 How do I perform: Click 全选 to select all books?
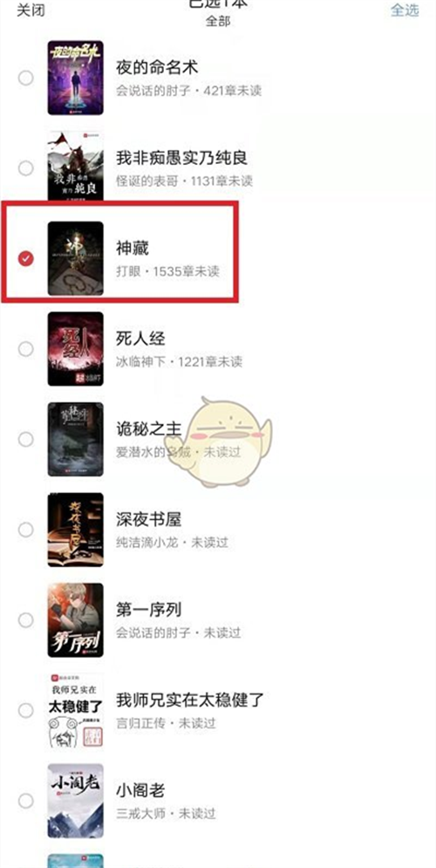pyautogui.click(x=405, y=10)
